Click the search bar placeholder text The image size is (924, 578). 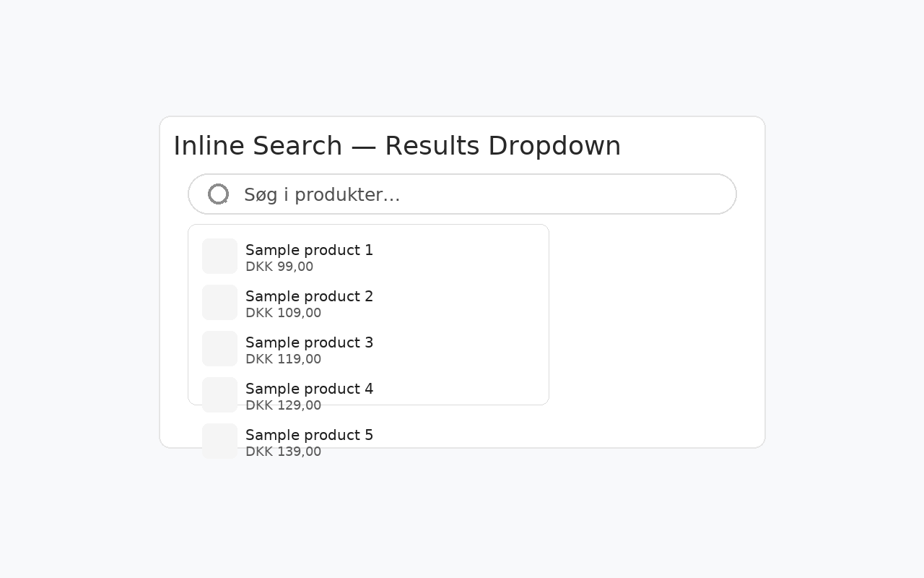tap(322, 194)
